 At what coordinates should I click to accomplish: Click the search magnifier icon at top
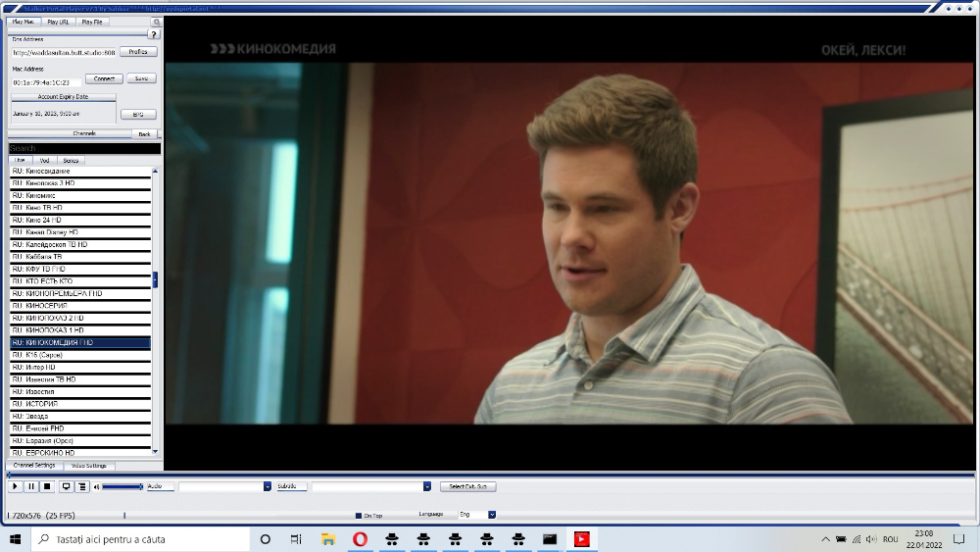tap(157, 22)
